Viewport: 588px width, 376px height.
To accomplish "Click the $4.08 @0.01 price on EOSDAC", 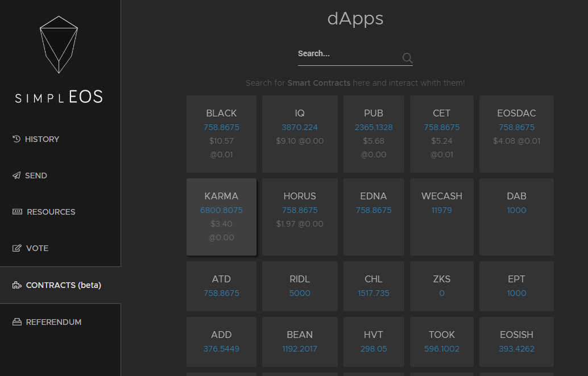I will pyautogui.click(x=516, y=141).
